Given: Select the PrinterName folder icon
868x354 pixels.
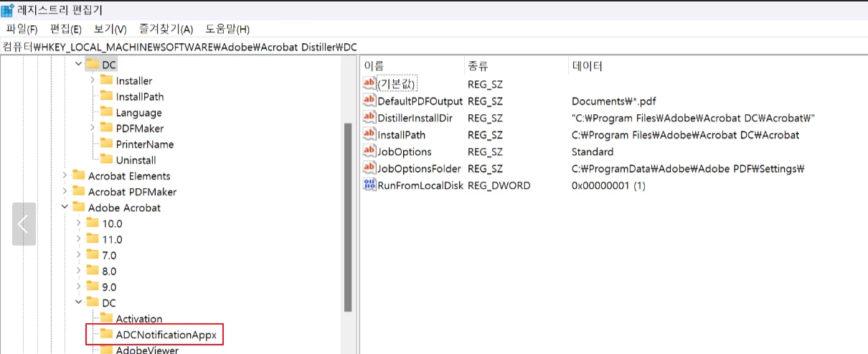Looking at the screenshot, I should point(106,143).
